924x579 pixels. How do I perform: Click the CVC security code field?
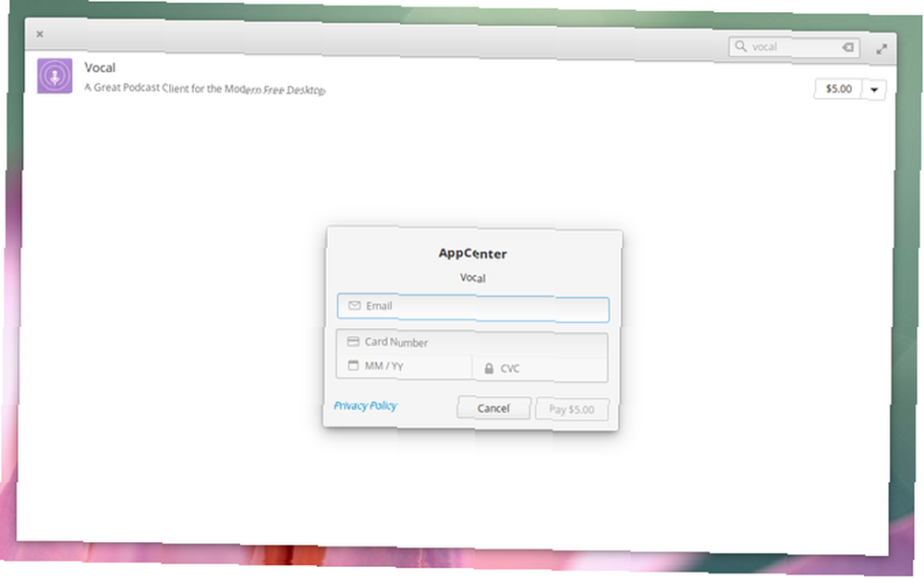[540, 368]
